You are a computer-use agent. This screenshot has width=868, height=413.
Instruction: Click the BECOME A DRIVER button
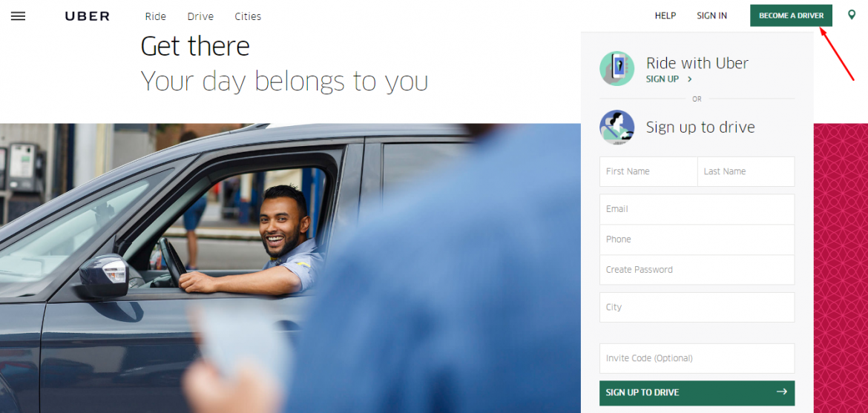791,16
